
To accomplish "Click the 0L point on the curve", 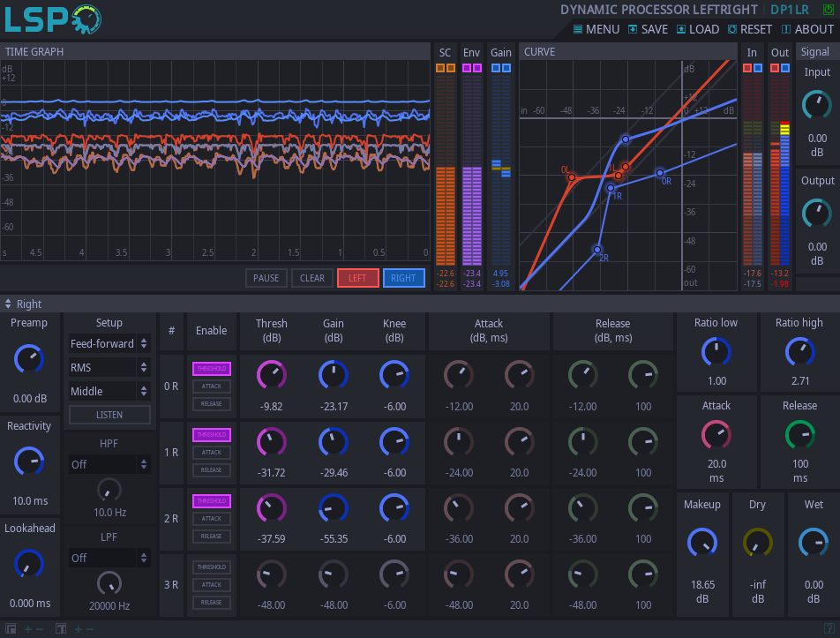I will pyautogui.click(x=572, y=176).
